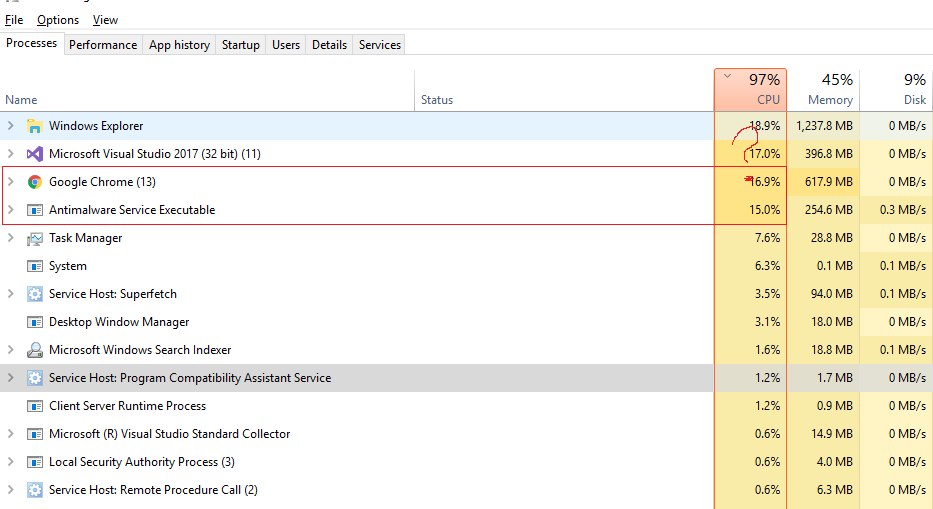Sort by the Disk column header
The height and width of the screenshot is (509, 933).
click(896, 90)
